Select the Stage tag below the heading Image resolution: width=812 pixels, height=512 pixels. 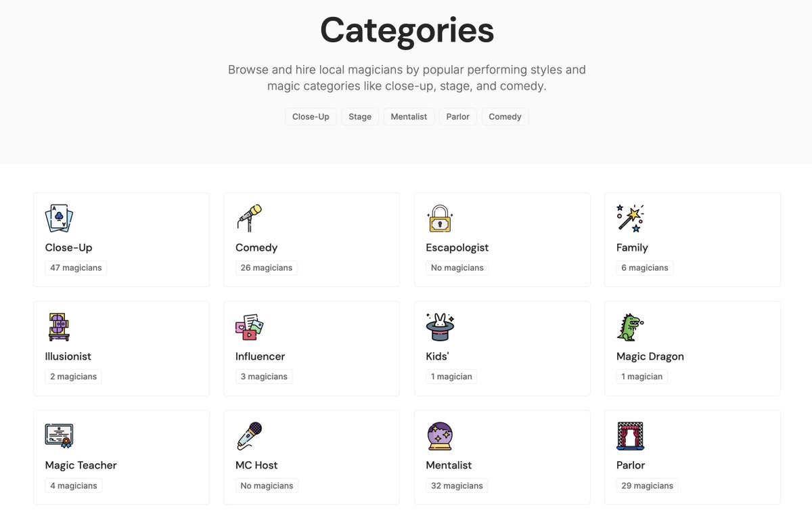(x=360, y=116)
